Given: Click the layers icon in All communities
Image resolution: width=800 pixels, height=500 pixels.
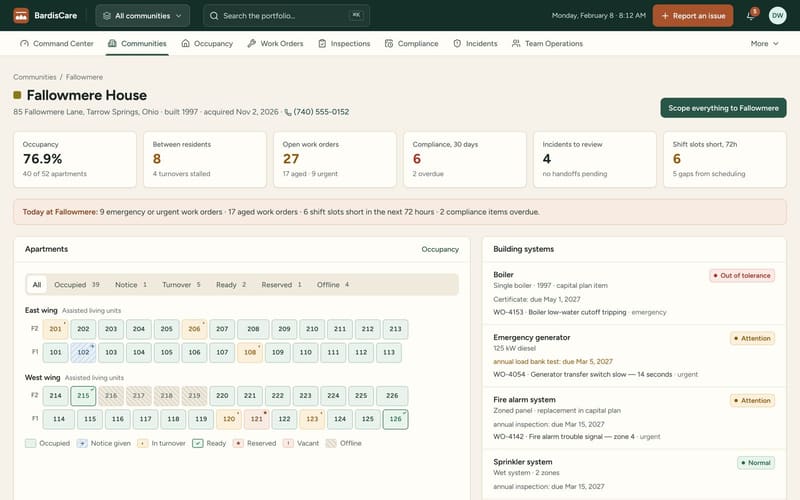Looking at the screenshot, I should (107, 16).
